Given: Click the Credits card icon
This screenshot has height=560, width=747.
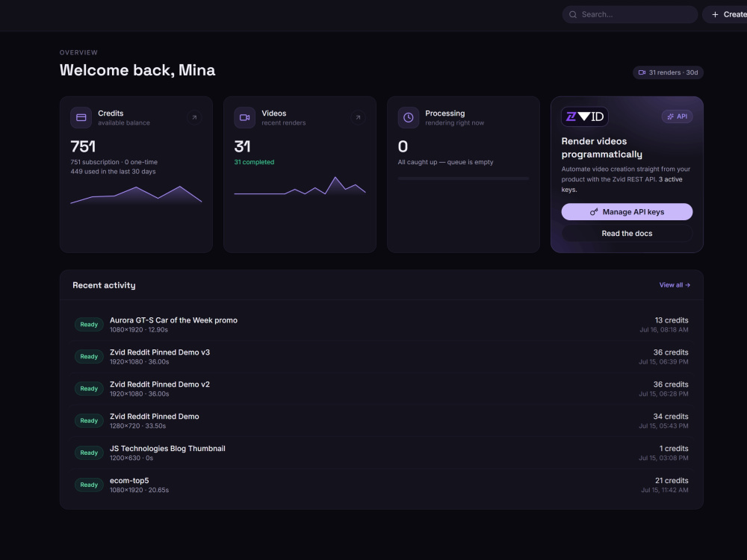Looking at the screenshot, I should [81, 118].
